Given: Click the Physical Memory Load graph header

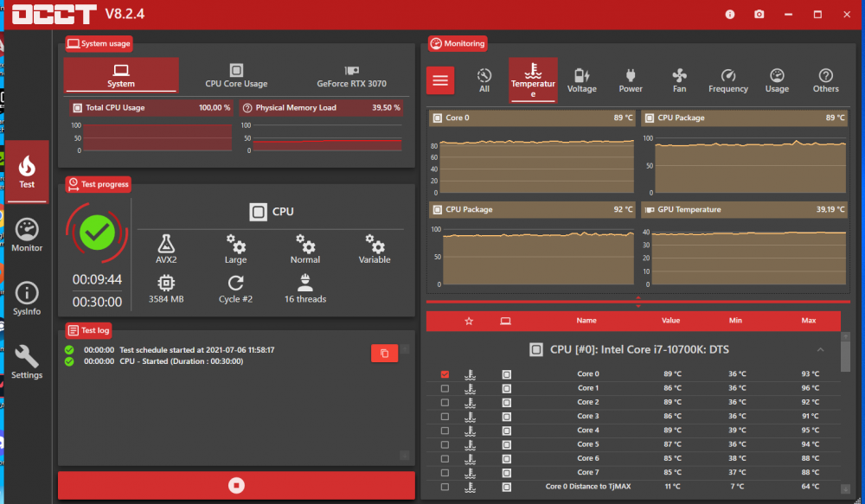Looking at the screenshot, I should [x=321, y=107].
